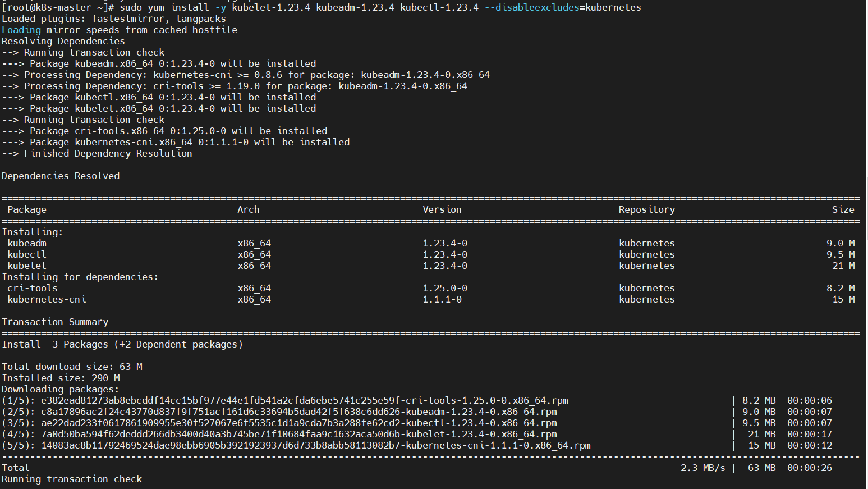
Task: Click the kubelet package entry
Action: pyautogui.click(x=25, y=265)
